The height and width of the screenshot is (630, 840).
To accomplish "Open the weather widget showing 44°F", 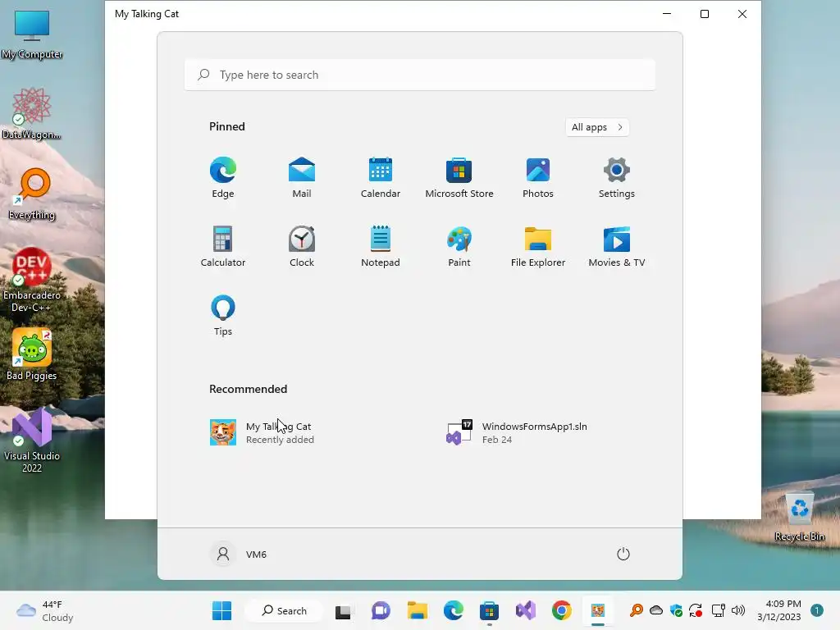I will 45,610.
